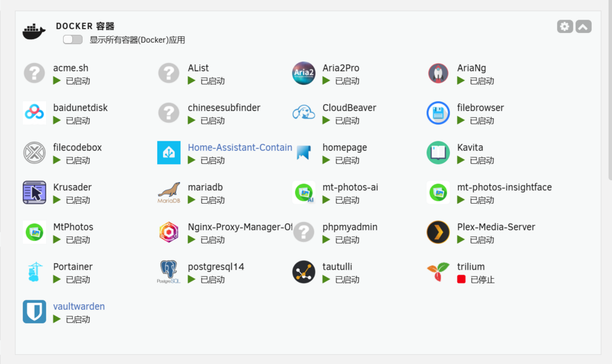
Task: Click the trilium container name
Action: point(471,267)
